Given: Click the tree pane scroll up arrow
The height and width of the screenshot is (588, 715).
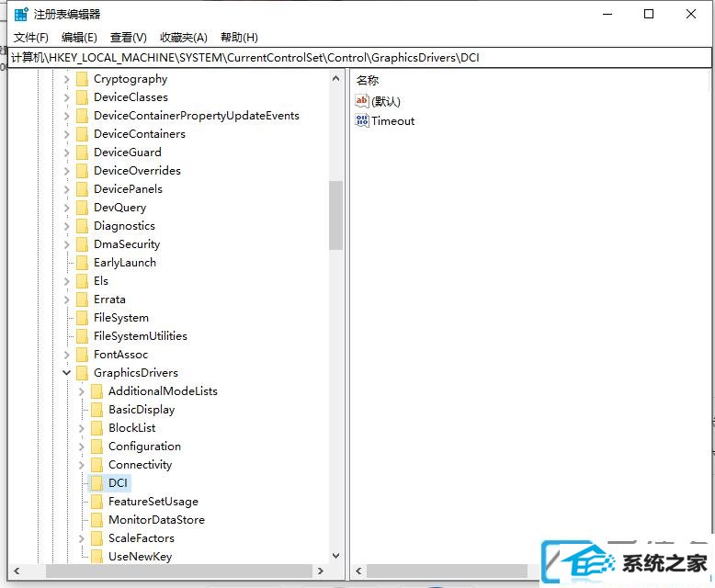Looking at the screenshot, I should (x=336, y=78).
